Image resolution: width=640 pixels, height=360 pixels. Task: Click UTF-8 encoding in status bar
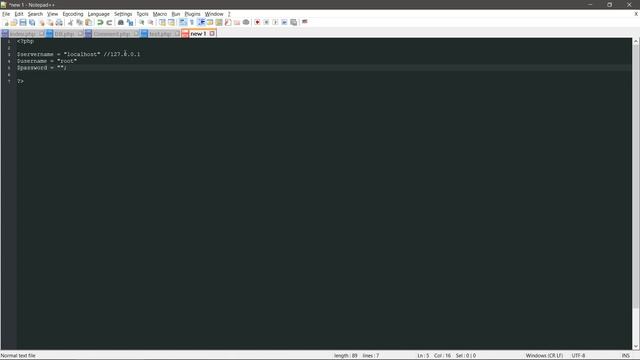click(578, 356)
